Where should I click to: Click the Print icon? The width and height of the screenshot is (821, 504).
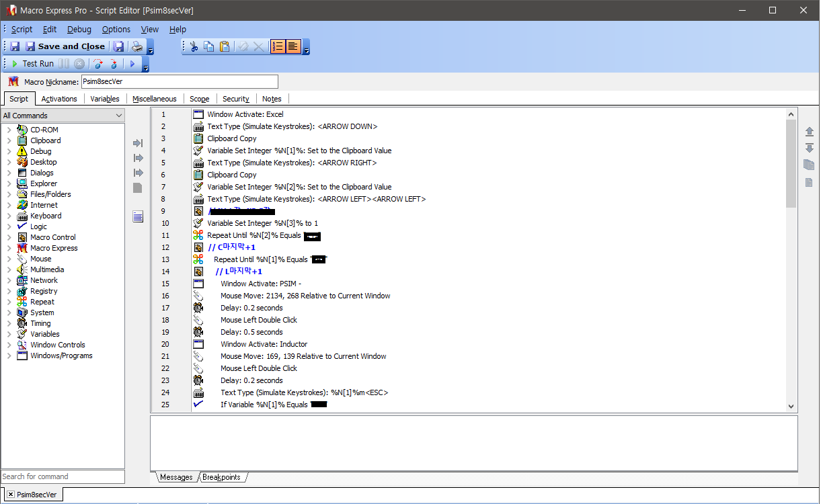tap(137, 46)
